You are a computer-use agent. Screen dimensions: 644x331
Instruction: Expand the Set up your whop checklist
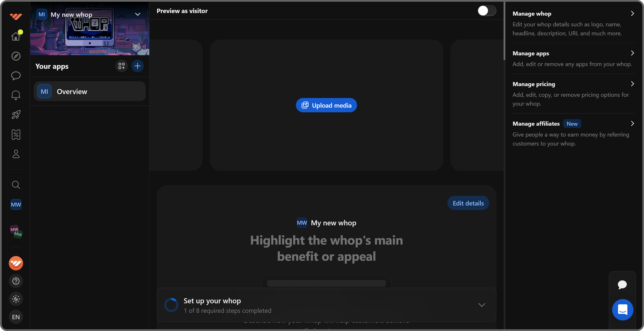click(x=482, y=305)
